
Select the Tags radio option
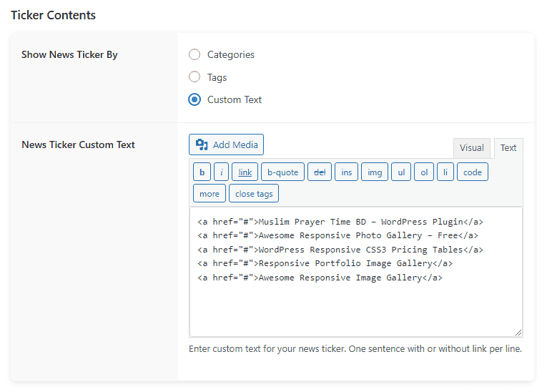pos(194,77)
